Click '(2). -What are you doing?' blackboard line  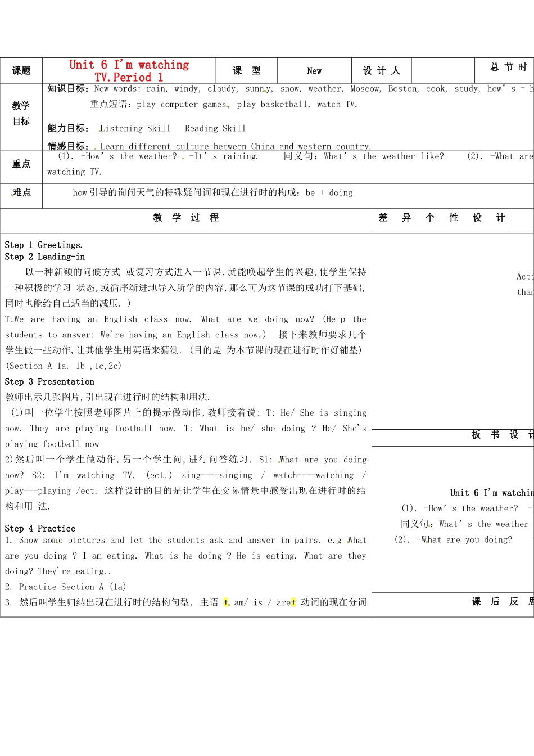(x=454, y=540)
